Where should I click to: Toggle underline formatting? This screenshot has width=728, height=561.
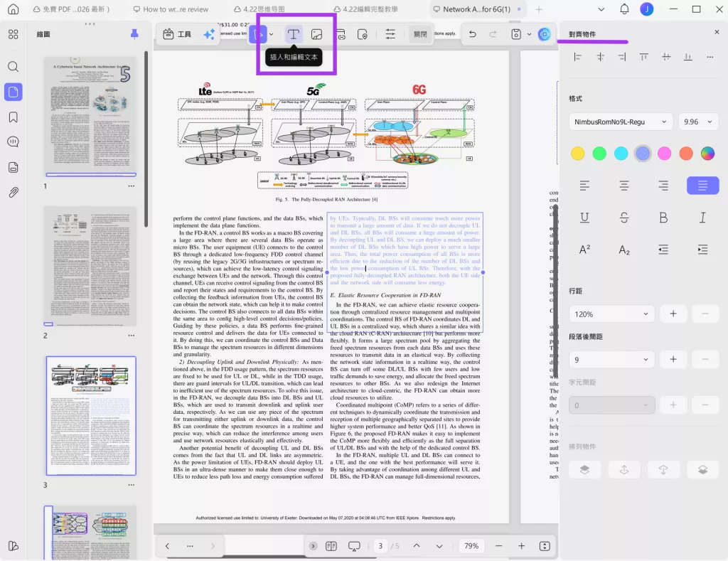[584, 218]
